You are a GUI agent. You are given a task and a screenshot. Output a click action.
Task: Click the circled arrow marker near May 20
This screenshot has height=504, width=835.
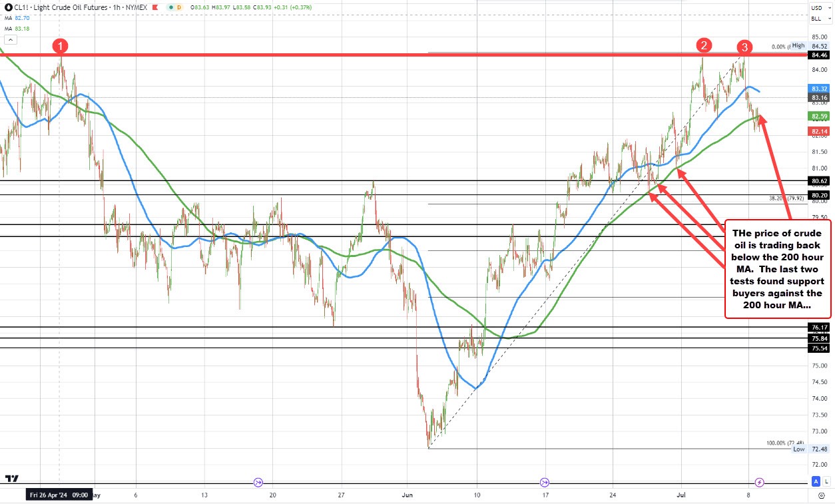257,481
